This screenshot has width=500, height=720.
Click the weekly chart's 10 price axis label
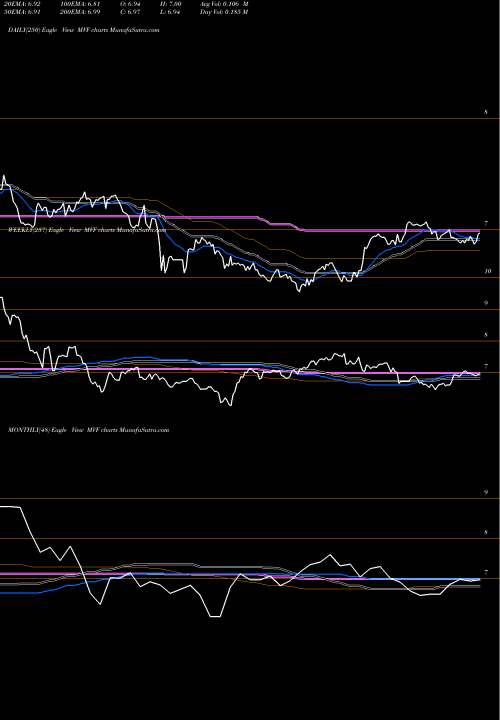(x=488, y=271)
